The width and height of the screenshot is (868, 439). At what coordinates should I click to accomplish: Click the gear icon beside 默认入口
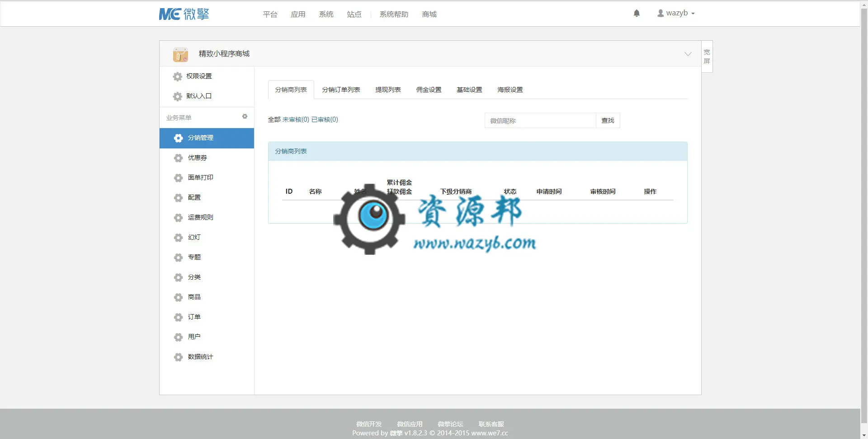coord(178,96)
